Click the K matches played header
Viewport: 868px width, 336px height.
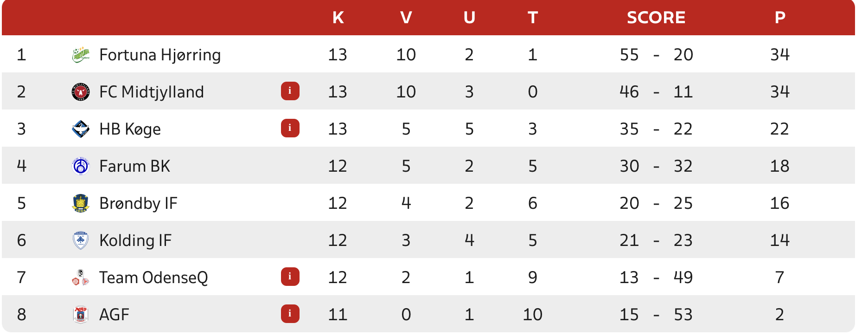click(x=338, y=18)
